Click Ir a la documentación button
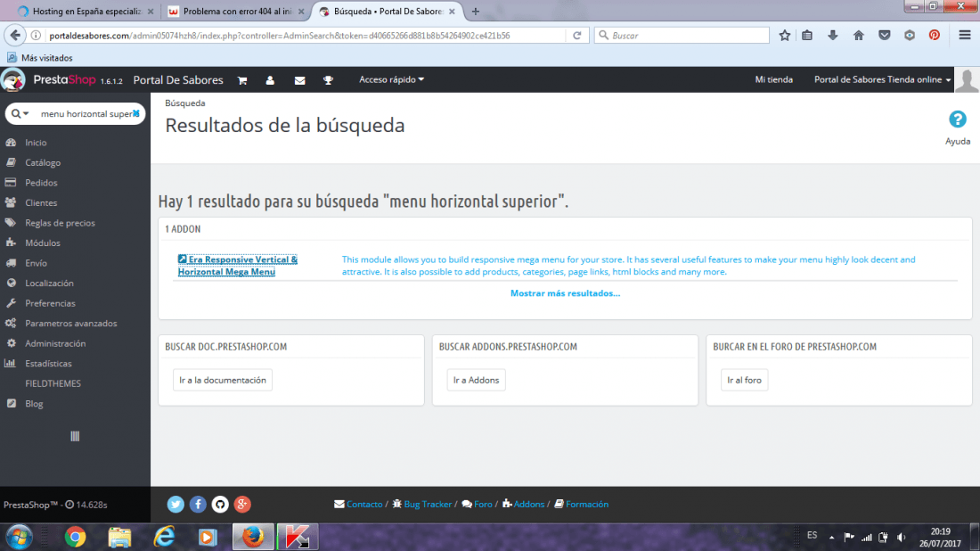This screenshot has width=980, height=551. pyautogui.click(x=223, y=380)
